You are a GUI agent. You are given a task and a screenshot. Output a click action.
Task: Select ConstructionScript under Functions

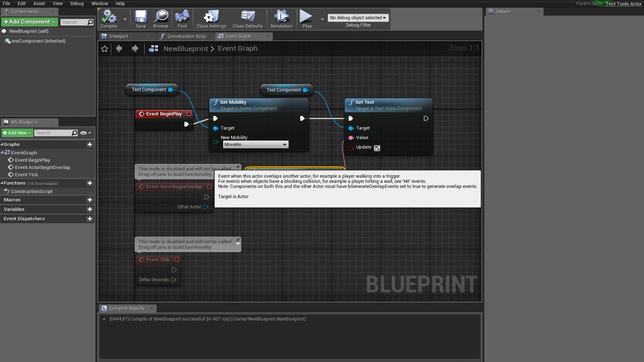click(x=32, y=192)
